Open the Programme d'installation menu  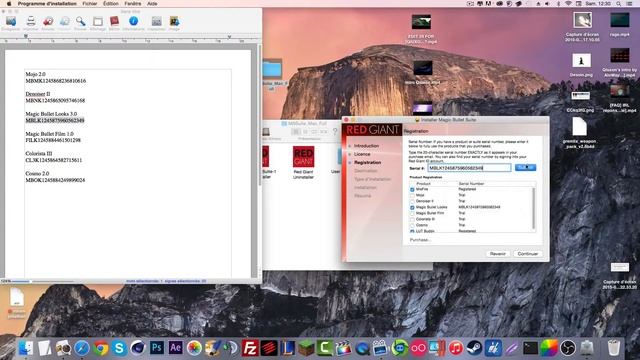(x=47, y=4)
